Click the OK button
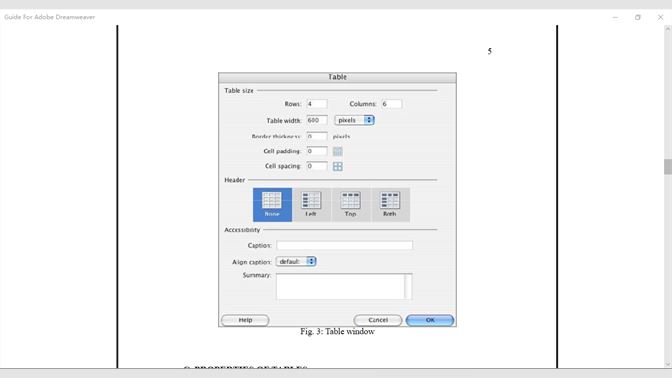This screenshot has height=378, width=672. [x=430, y=320]
